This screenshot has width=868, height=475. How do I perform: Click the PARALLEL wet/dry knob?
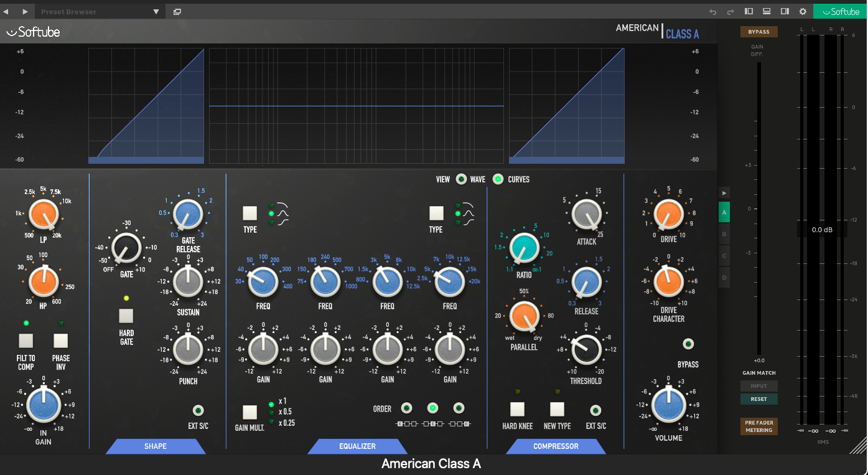(525, 316)
